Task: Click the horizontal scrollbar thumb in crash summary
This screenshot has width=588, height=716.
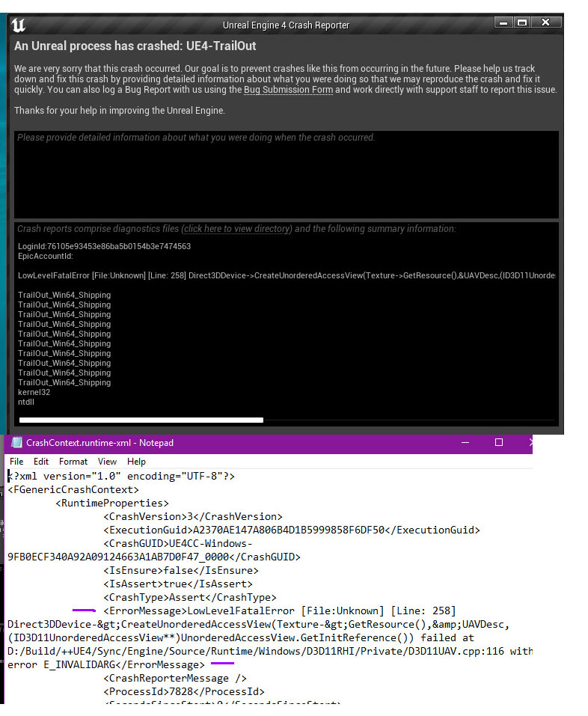Action: [141, 420]
